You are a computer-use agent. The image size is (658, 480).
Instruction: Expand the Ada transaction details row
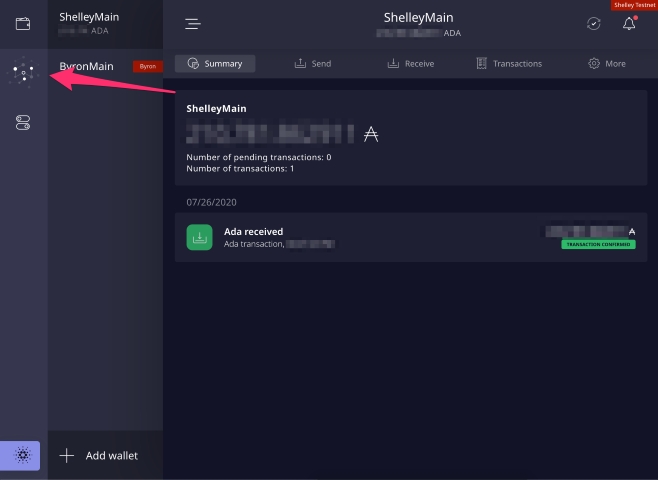pyautogui.click(x=405, y=237)
